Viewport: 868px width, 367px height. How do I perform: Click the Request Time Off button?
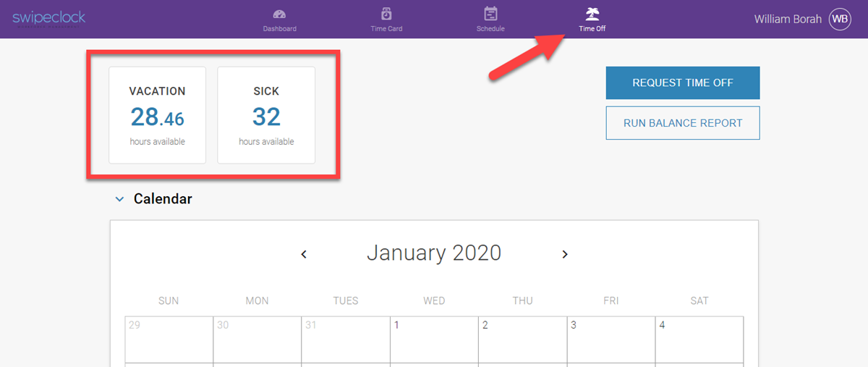tap(683, 83)
